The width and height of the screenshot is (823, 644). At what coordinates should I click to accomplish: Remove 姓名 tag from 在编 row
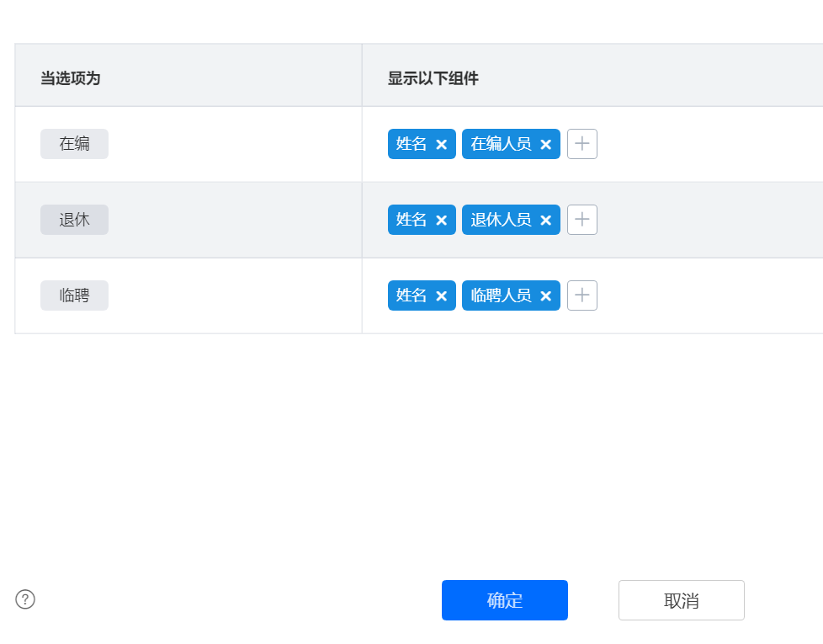pos(441,145)
